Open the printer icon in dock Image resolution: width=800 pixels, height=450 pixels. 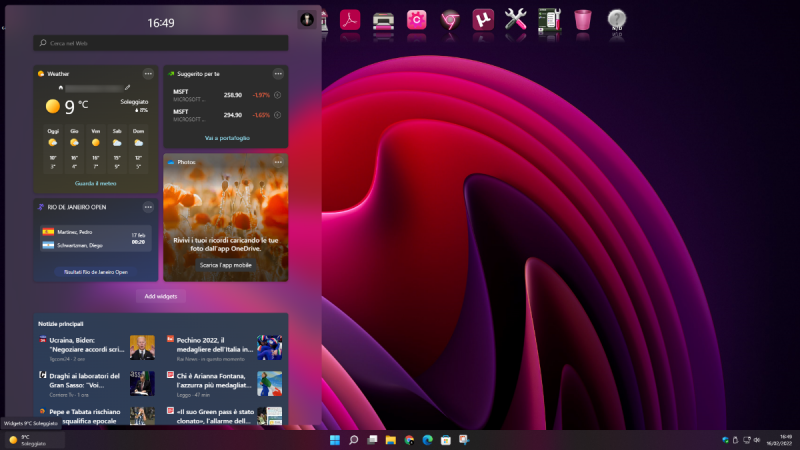click(382, 19)
